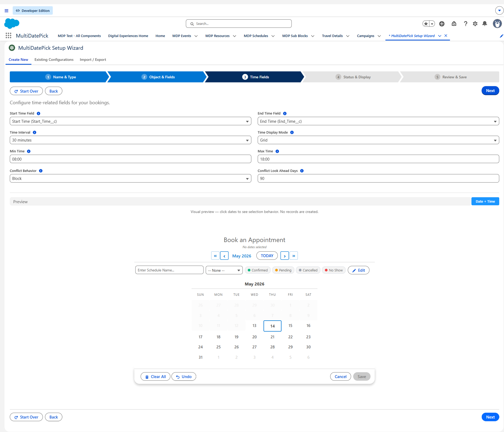Open the Time Display Mode dropdown
504x432 pixels.
pos(378,140)
